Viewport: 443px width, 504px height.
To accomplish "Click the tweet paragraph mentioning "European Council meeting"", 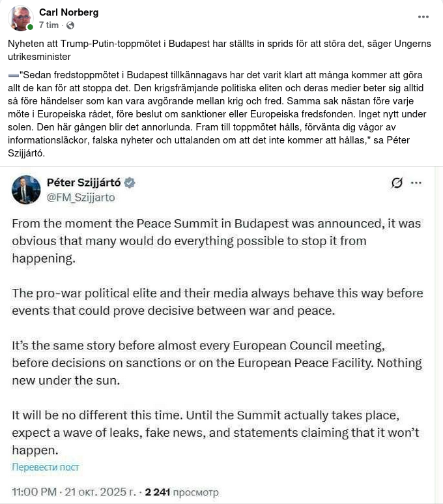I will pyautogui.click(x=217, y=362).
